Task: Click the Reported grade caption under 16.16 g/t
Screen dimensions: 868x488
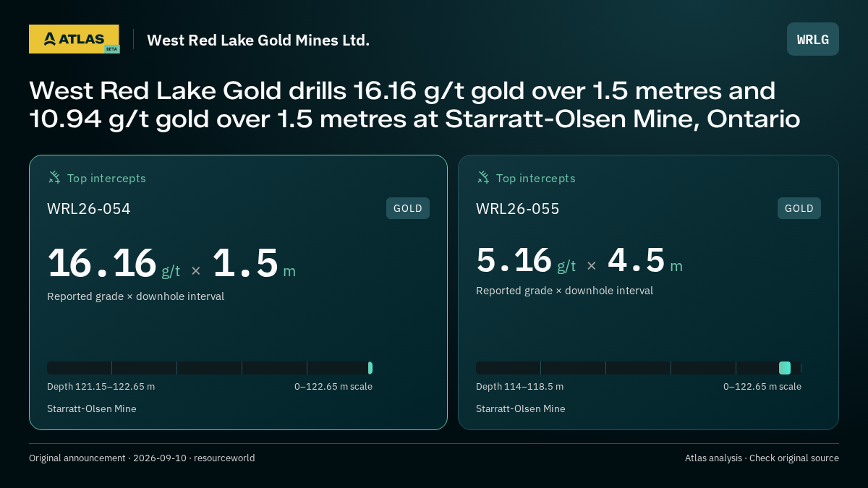Action: click(x=135, y=296)
